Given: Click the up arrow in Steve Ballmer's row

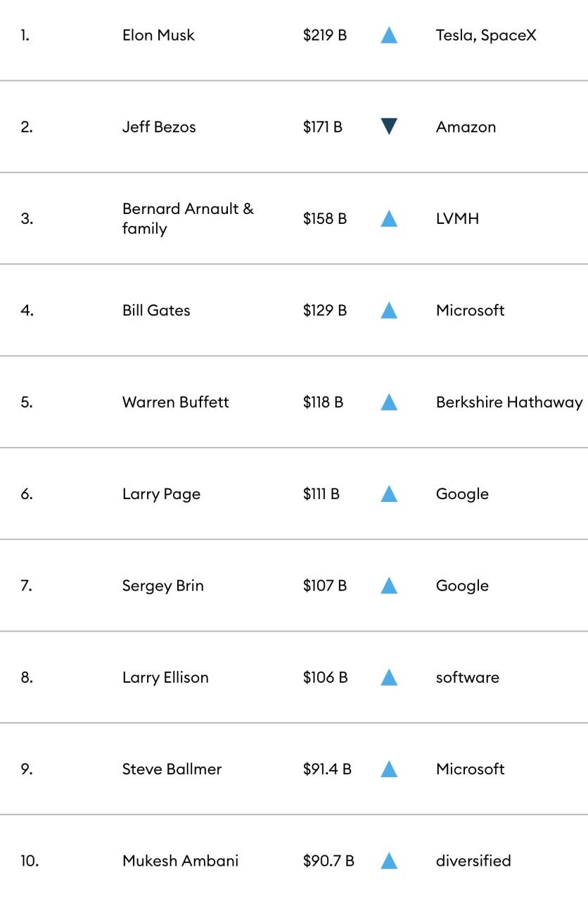Looking at the screenshot, I should pos(389,769).
